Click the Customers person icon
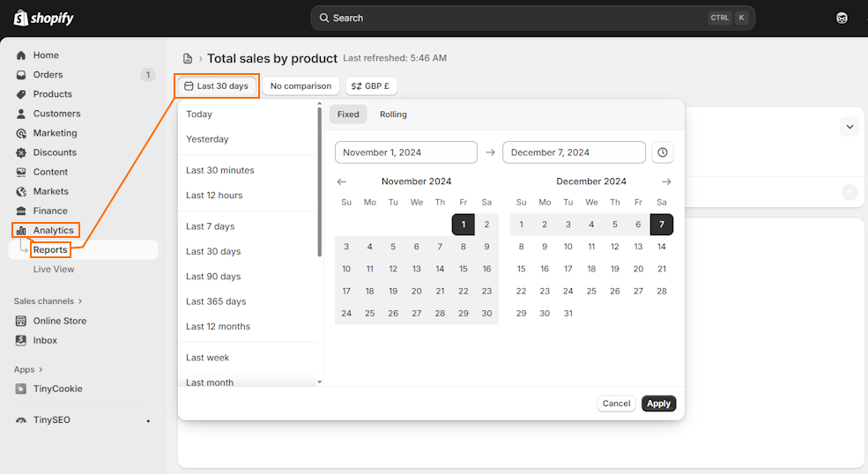This screenshot has height=474, width=868. (x=21, y=114)
